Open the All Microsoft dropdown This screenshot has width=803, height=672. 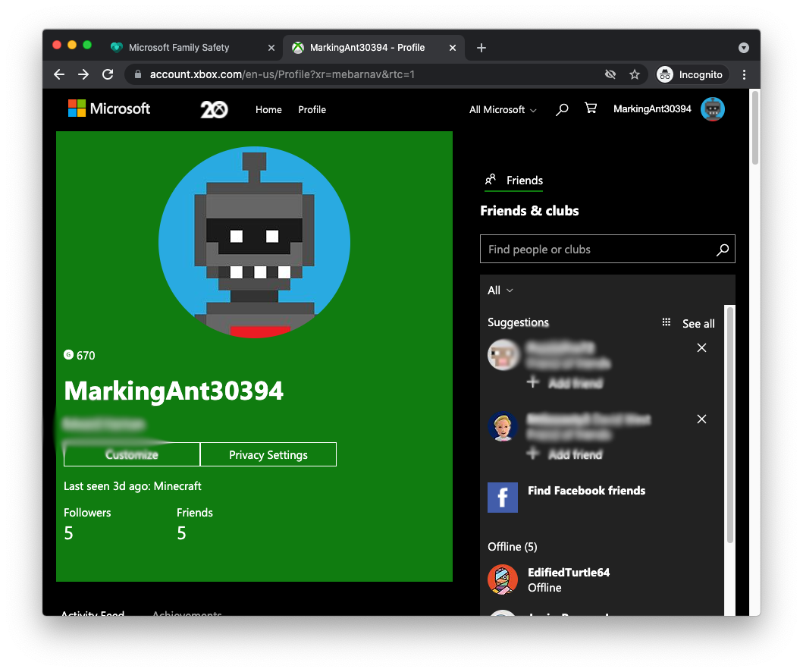click(502, 109)
